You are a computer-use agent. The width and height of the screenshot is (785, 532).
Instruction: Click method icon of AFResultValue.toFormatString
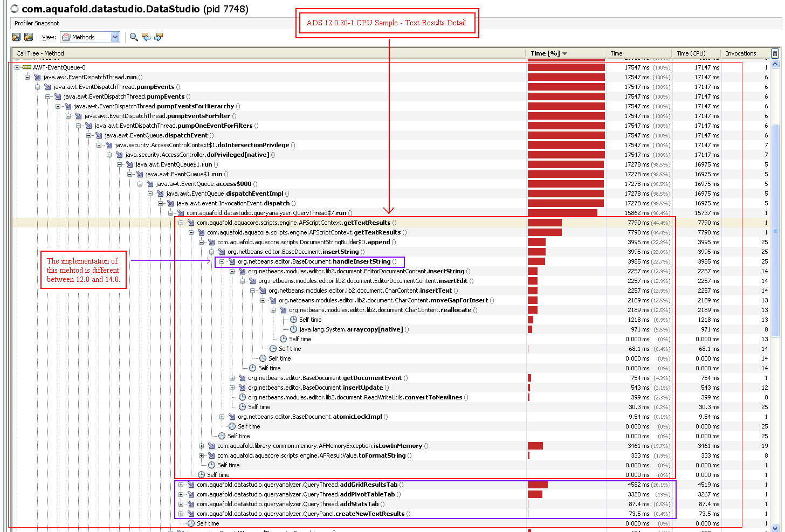pyautogui.click(x=211, y=455)
